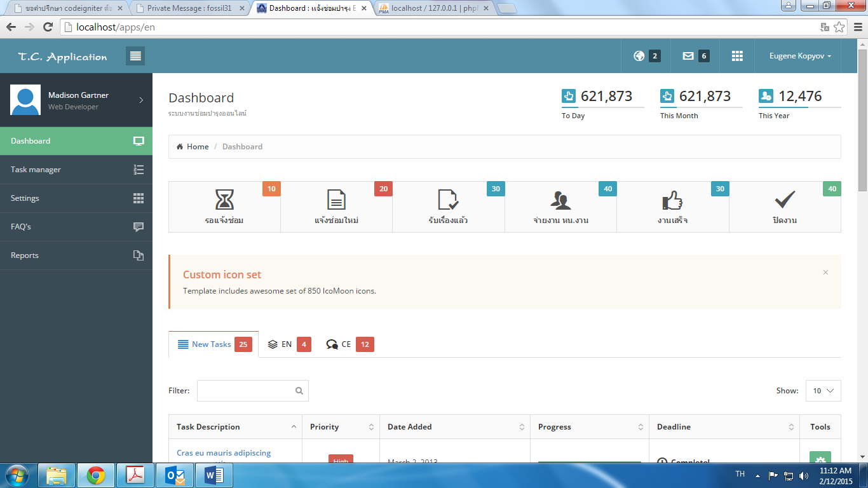Open the apps grid icon in header
The width and height of the screenshot is (868, 488).
737,56
